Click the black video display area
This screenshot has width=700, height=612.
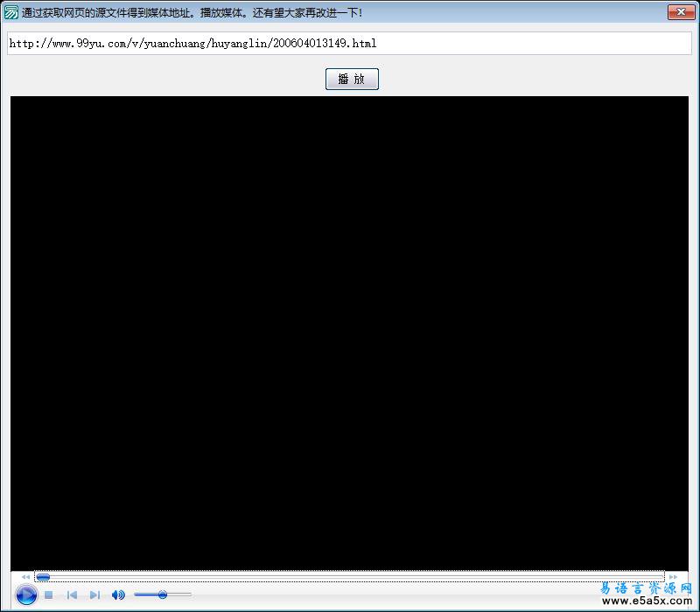(x=349, y=333)
